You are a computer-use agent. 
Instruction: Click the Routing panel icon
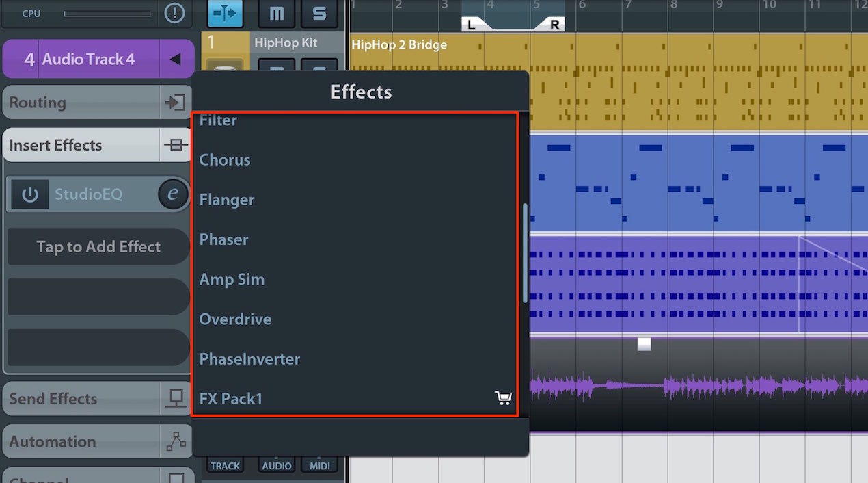click(x=176, y=103)
